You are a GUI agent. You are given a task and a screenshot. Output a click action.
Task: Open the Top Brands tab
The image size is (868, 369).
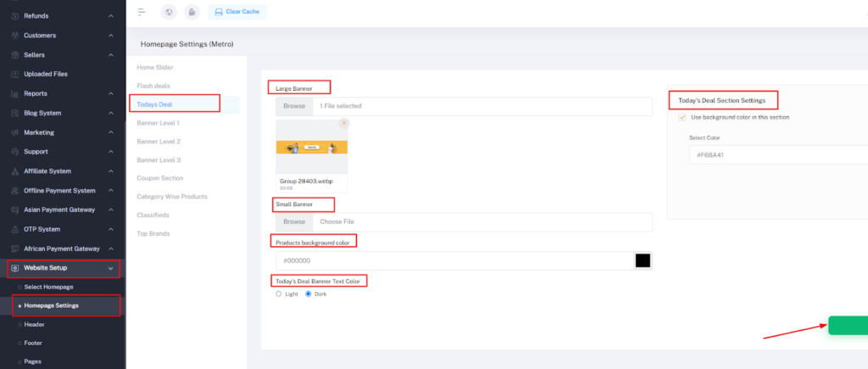[x=153, y=234]
